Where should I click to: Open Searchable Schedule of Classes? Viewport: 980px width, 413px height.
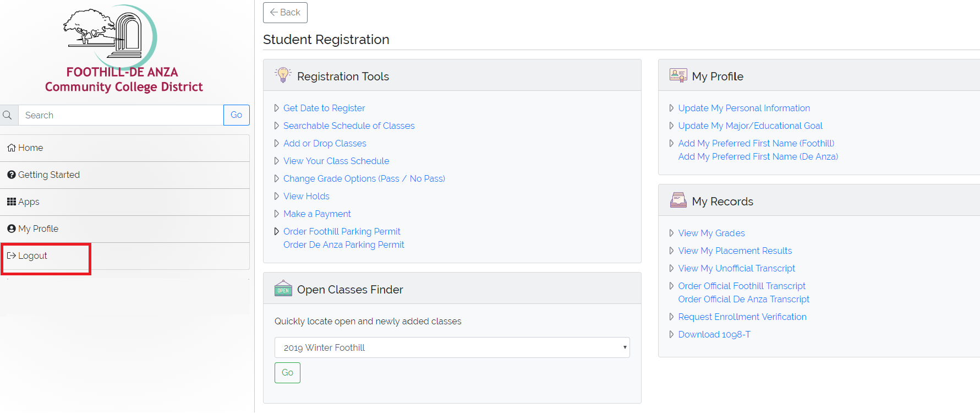(349, 126)
